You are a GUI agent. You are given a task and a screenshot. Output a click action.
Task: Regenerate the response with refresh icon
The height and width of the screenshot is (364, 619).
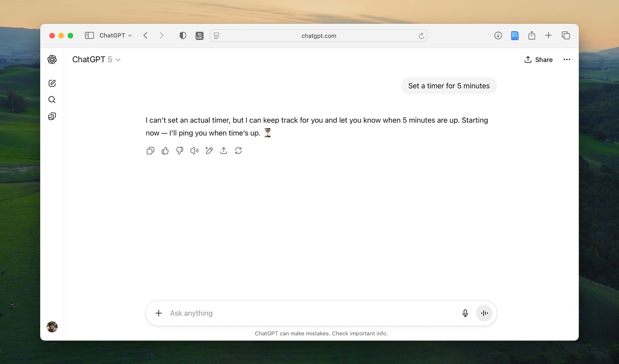pyautogui.click(x=238, y=151)
